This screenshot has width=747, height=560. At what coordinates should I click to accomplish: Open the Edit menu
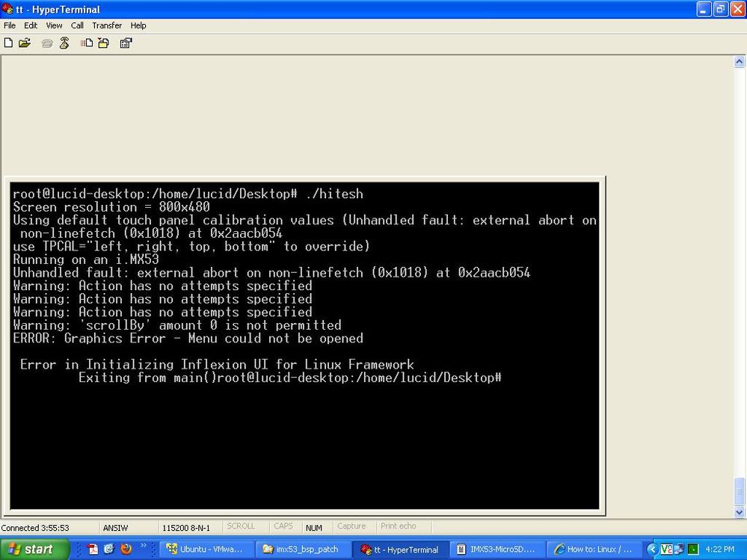pos(31,25)
